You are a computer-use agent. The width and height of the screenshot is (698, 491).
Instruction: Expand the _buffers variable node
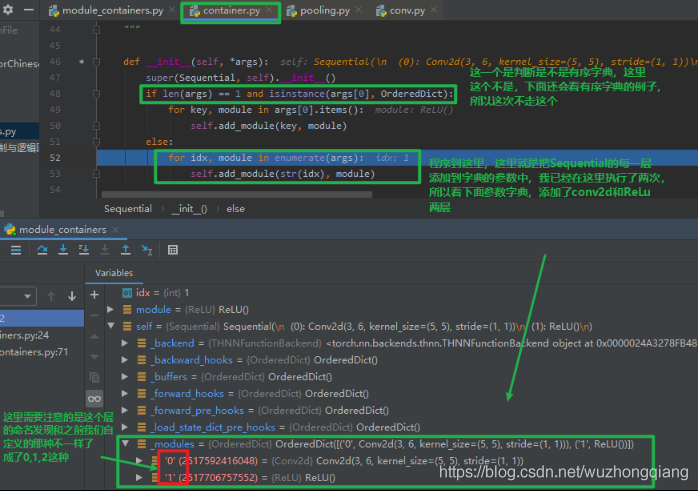tap(125, 377)
